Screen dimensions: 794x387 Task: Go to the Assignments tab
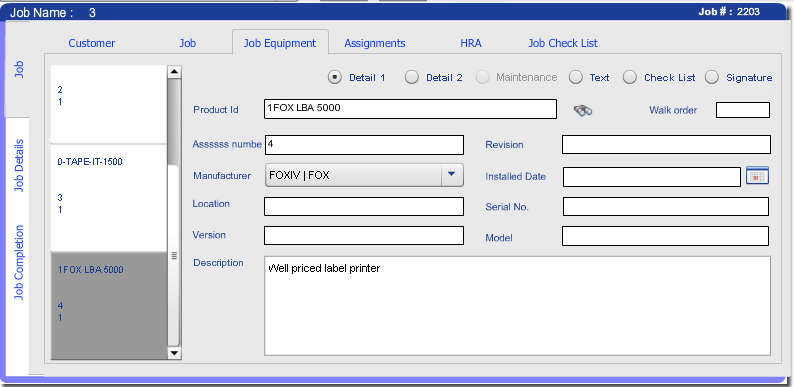coord(375,43)
